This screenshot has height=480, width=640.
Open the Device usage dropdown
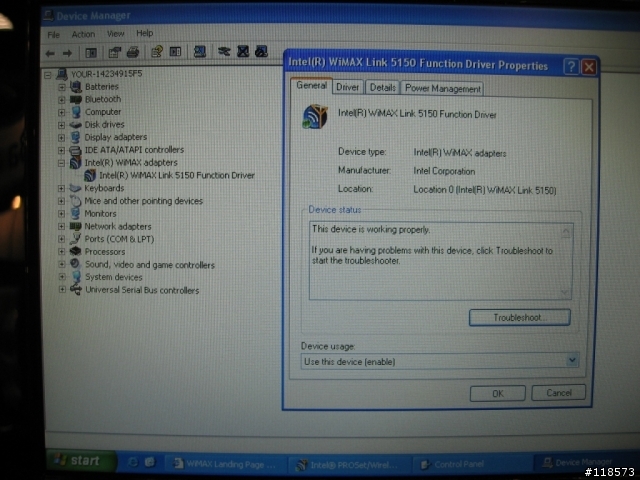[x=572, y=360]
